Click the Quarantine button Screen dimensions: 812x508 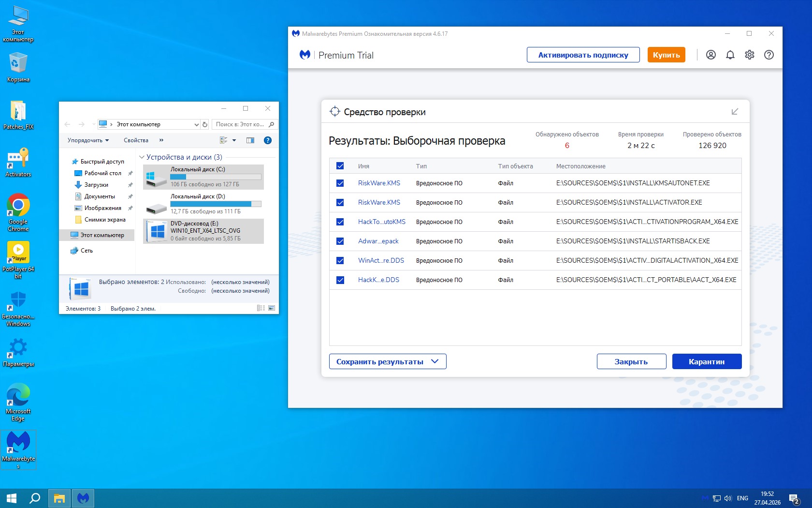(706, 361)
